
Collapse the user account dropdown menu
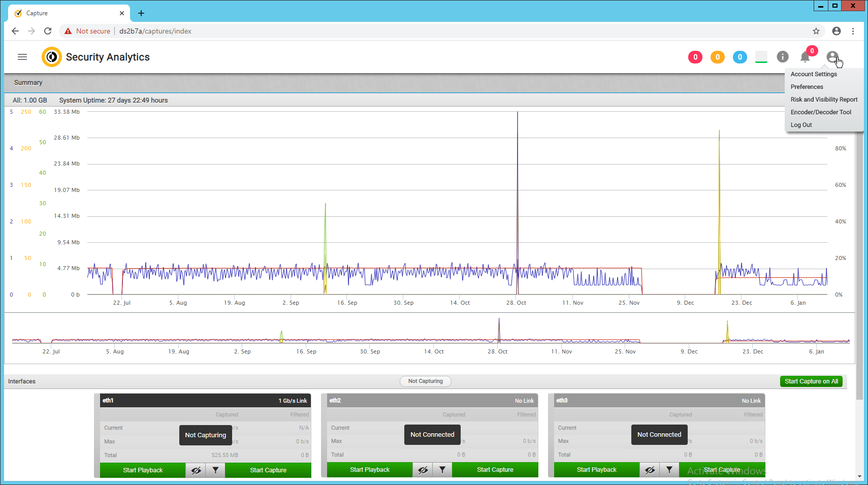click(x=832, y=57)
